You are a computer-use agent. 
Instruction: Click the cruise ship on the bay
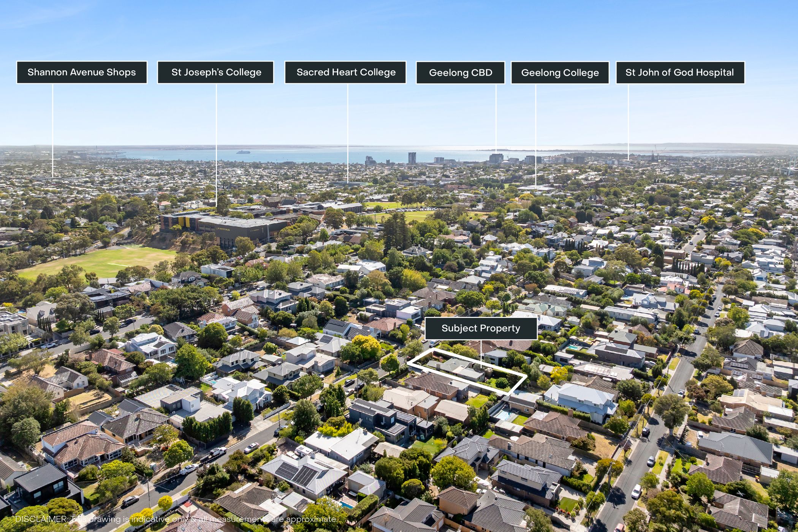coord(243,152)
